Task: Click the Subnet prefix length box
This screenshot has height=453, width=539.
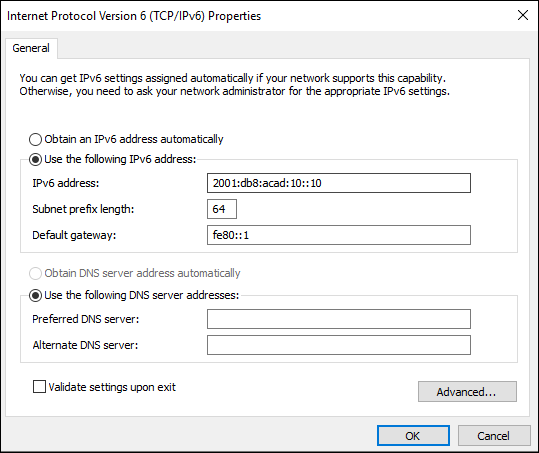Action: click(x=222, y=209)
